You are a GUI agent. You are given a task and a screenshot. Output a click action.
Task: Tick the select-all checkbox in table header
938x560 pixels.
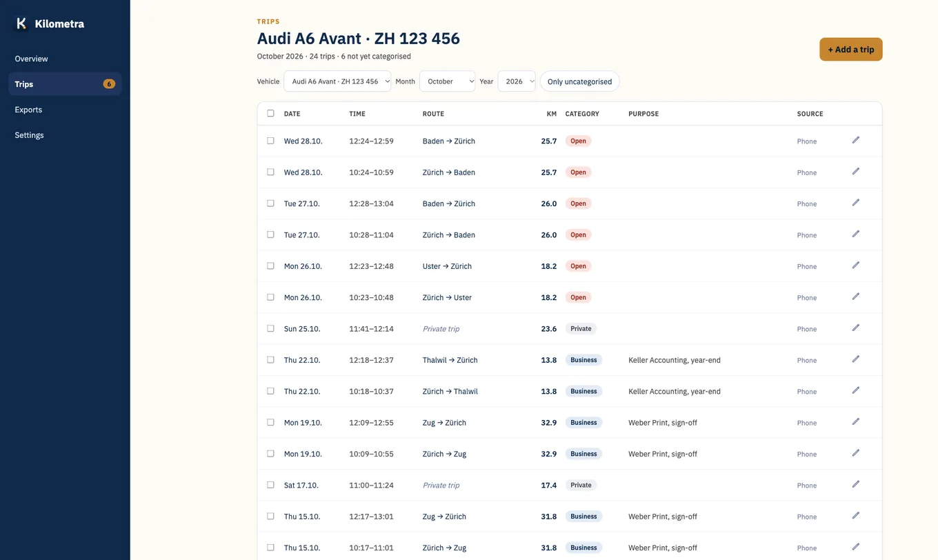(270, 113)
